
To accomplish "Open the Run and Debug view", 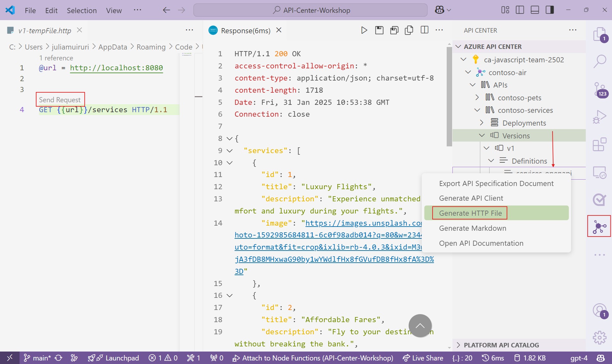I will coord(599,117).
